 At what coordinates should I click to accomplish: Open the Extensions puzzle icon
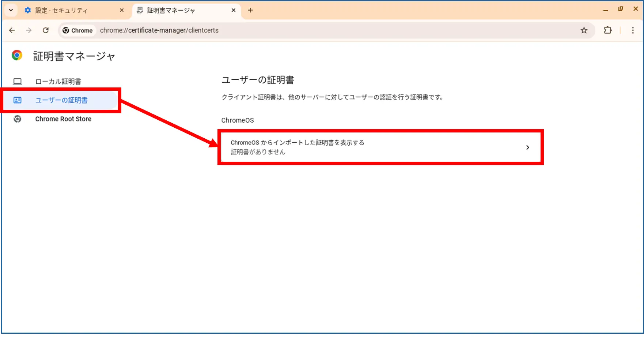607,30
